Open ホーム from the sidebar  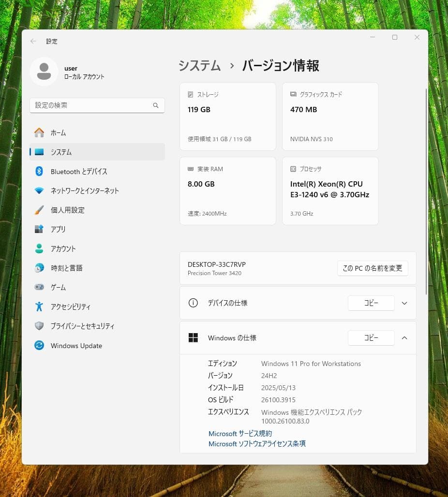coord(58,132)
